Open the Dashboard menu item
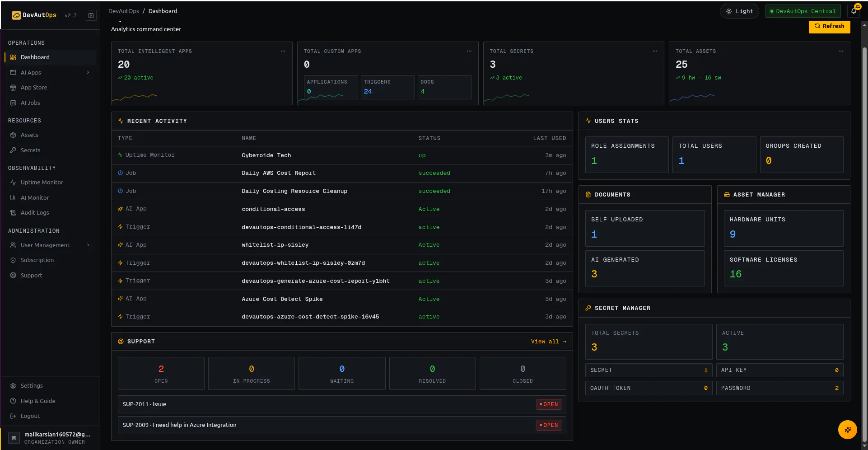Viewport: 868px width, 450px height. [51, 57]
